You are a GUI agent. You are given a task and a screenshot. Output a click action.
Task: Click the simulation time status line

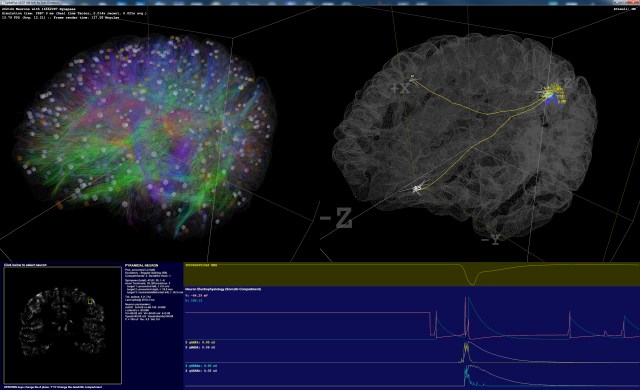pyautogui.click(x=74, y=13)
